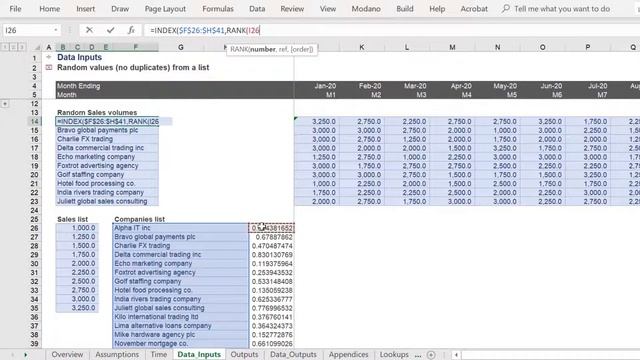Viewport: 640px width, 360px height.
Task: Click Sales list value 1,000.0
Action: click(x=77, y=228)
